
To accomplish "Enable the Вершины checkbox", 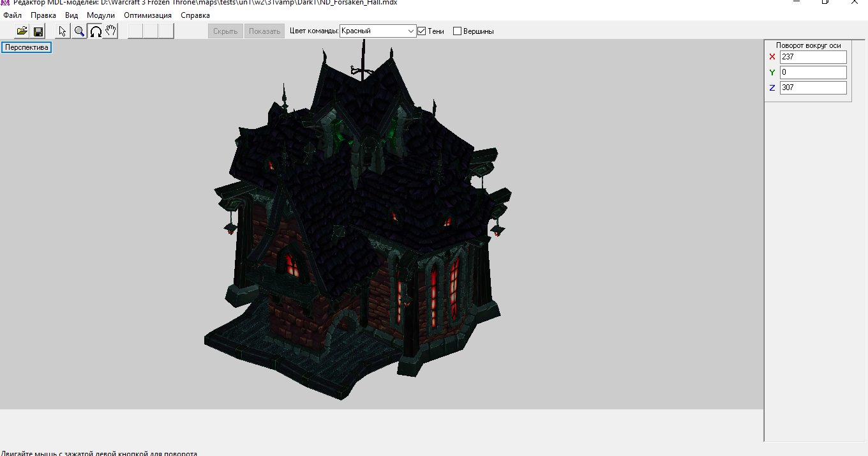I will tap(457, 31).
